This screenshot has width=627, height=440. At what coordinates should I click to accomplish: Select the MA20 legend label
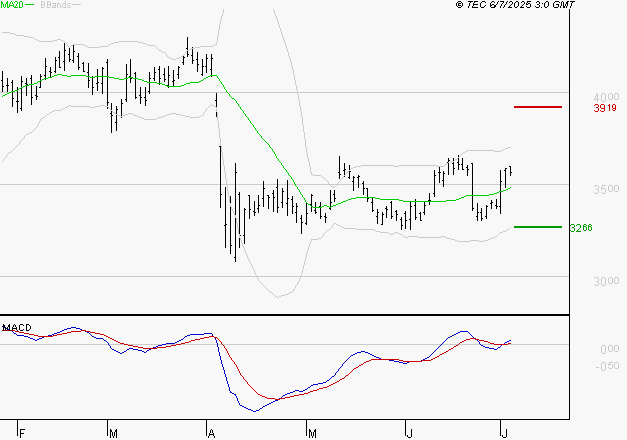(12, 5)
